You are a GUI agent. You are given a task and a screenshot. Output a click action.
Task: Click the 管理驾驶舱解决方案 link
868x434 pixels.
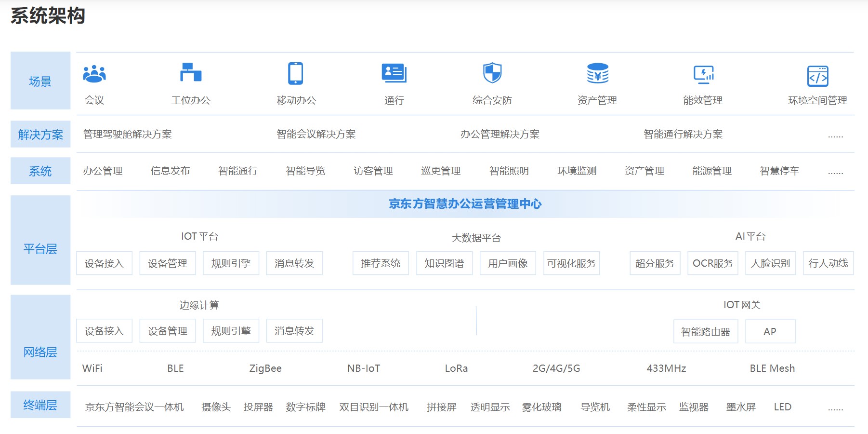click(x=128, y=135)
